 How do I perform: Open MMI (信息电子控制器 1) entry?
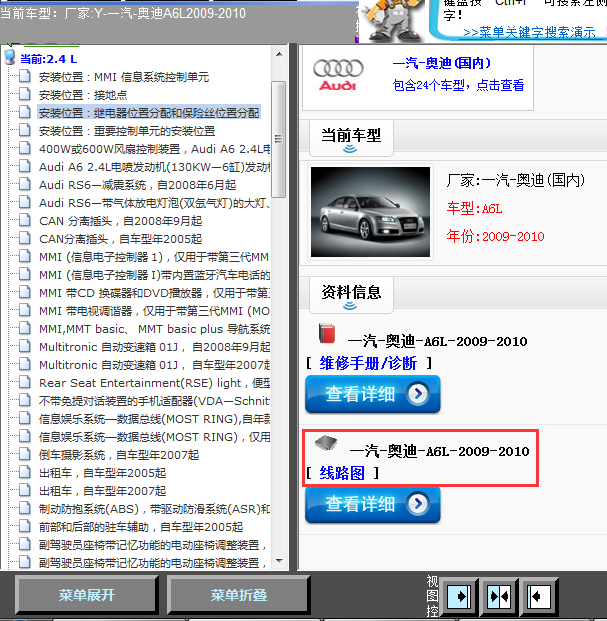pos(154,257)
